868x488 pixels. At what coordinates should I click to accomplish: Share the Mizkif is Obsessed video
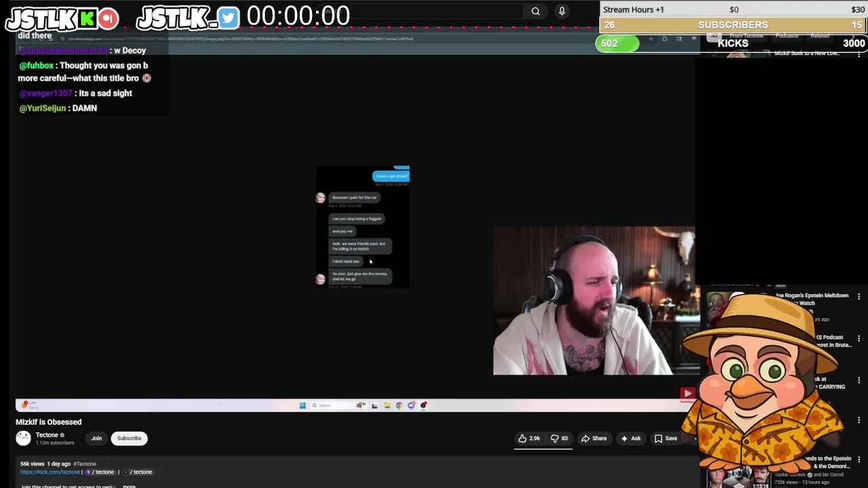[x=594, y=439]
